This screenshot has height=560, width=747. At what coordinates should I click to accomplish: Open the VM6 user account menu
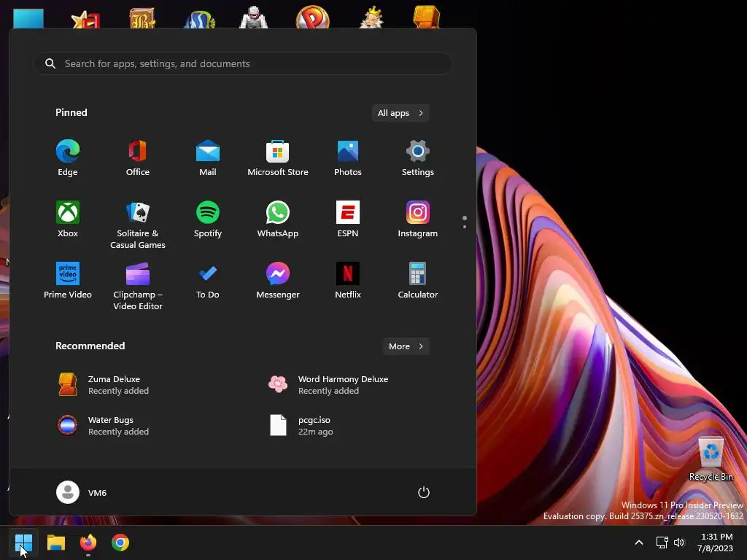point(82,492)
